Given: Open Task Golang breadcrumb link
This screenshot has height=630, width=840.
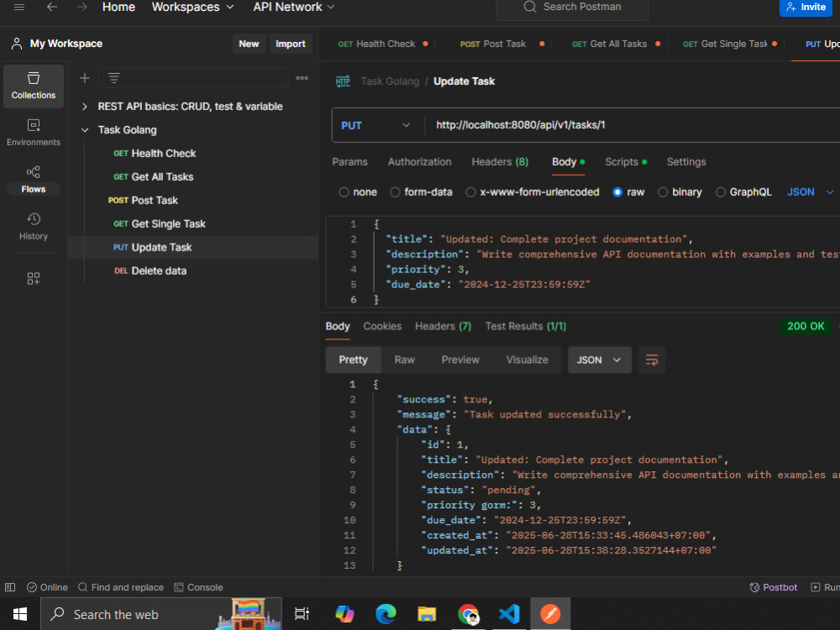Looking at the screenshot, I should [x=390, y=81].
